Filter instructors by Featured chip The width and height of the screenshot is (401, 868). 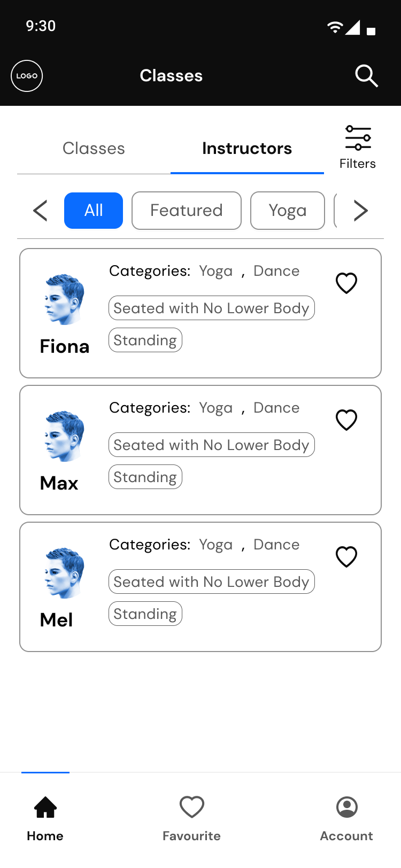click(x=187, y=211)
